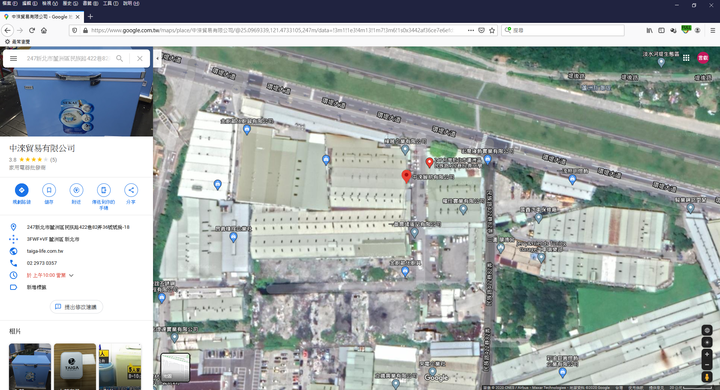720x390 pixels.
Task: Click the Save bookmark icon
Action: 49,190
